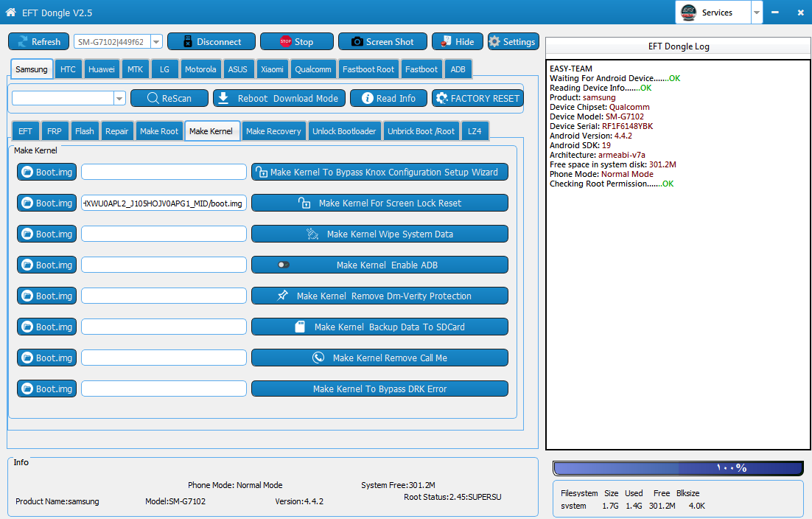Click the Refresh button
Image resolution: width=812 pixels, height=519 pixels.
(x=39, y=41)
